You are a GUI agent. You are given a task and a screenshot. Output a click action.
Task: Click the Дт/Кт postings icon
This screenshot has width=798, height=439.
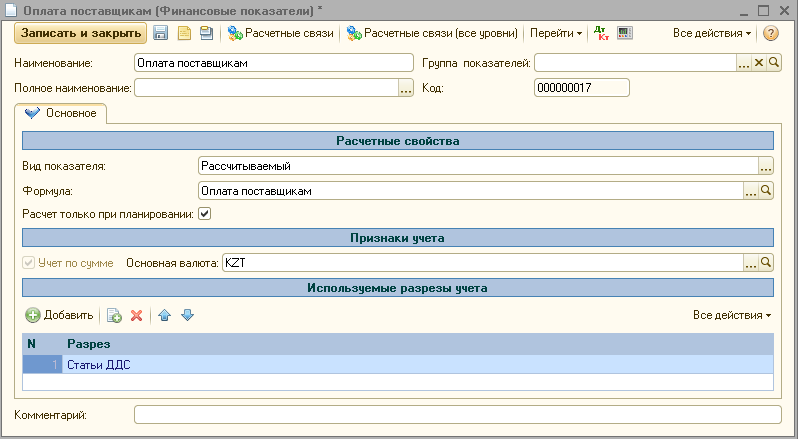601,33
